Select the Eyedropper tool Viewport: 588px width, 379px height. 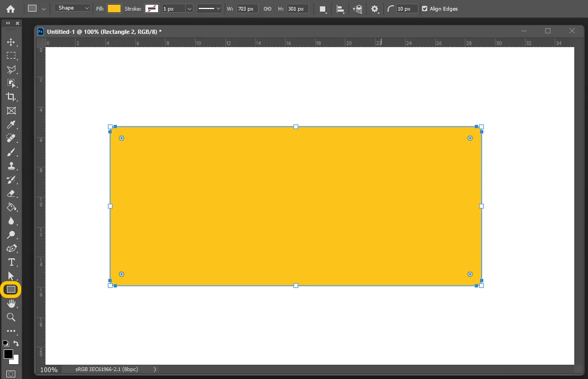11,124
